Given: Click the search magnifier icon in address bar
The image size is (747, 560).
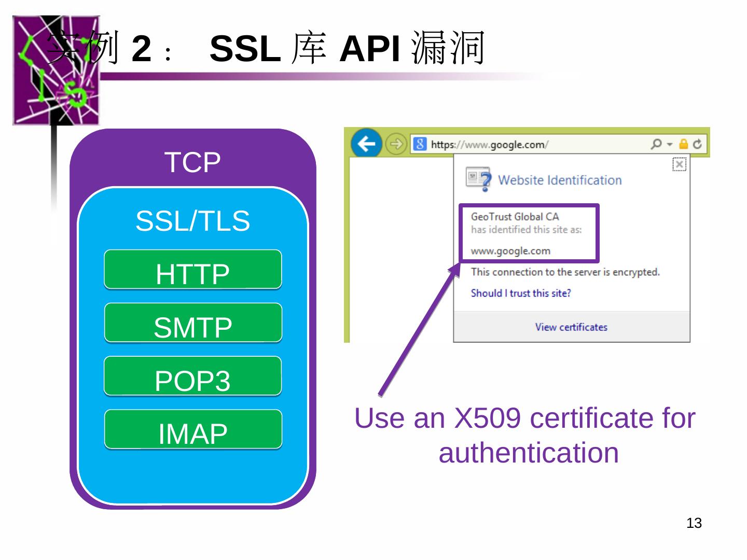Looking at the screenshot, I should pyautogui.click(x=656, y=144).
